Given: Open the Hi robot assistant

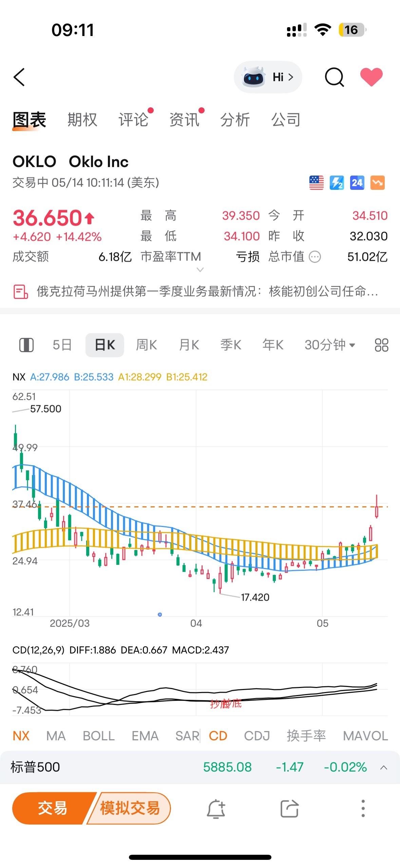Looking at the screenshot, I should click(x=268, y=77).
